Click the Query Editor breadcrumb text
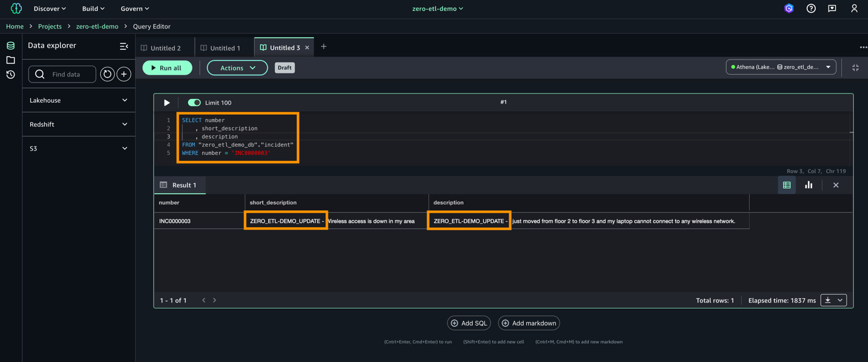This screenshot has height=362, width=868. tap(152, 27)
